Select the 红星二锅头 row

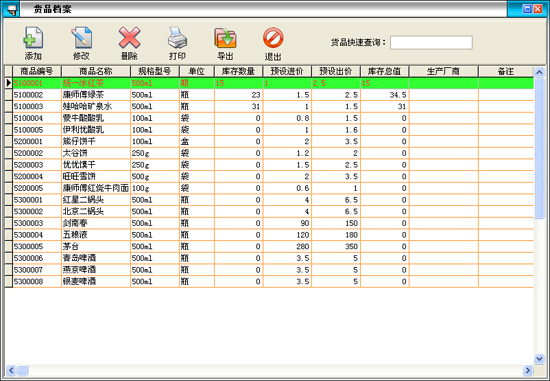point(269,200)
